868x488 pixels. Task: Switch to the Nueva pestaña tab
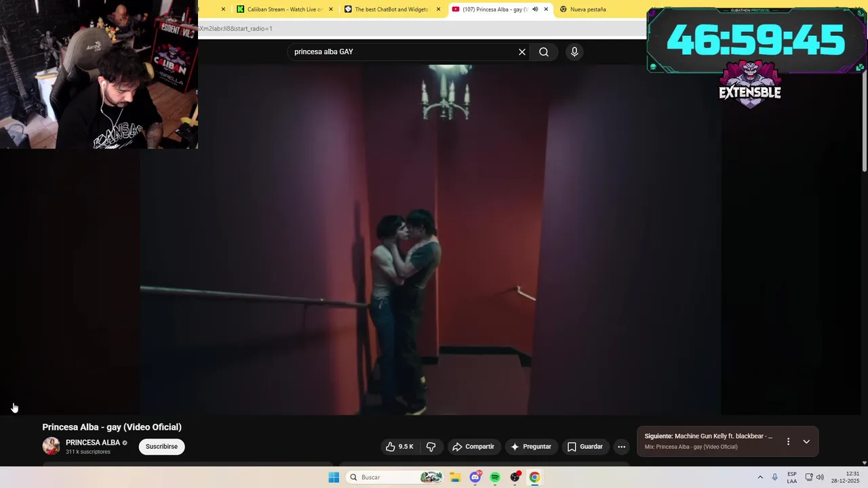click(588, 9)
